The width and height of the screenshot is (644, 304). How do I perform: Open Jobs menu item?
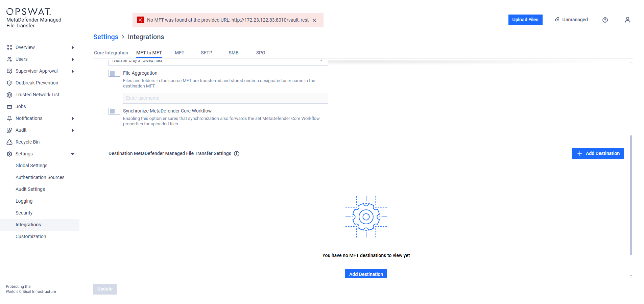(x=21, y=106)
